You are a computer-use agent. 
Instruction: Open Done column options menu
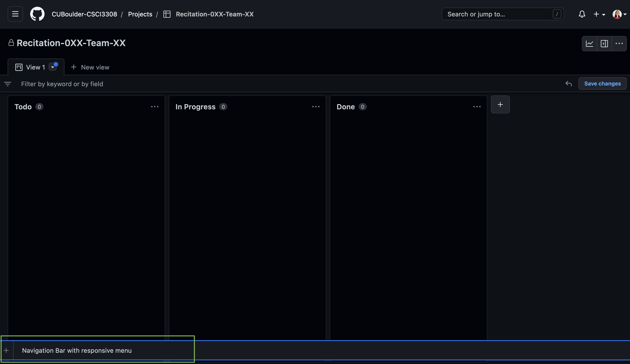tap(477, 107)
